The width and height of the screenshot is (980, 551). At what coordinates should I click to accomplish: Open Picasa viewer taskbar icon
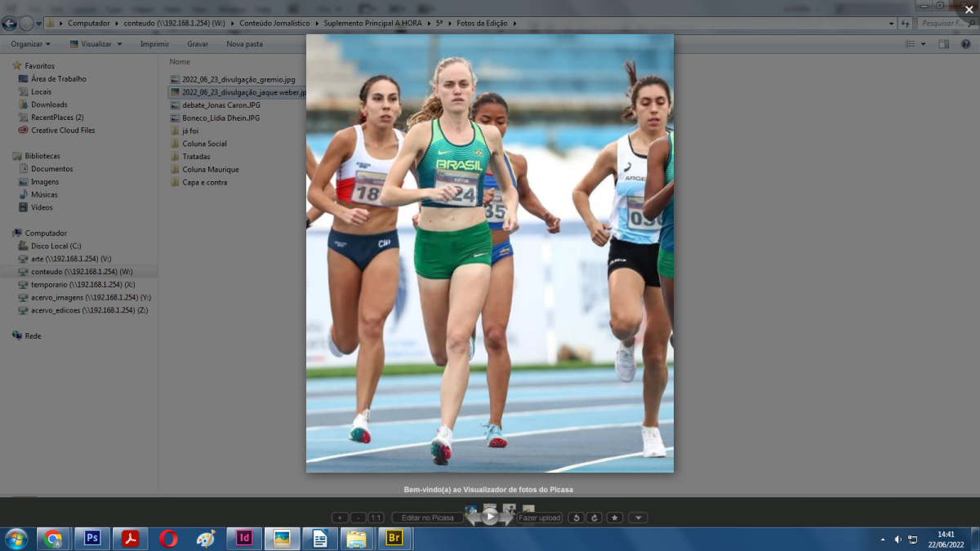(x=282, y=539)
